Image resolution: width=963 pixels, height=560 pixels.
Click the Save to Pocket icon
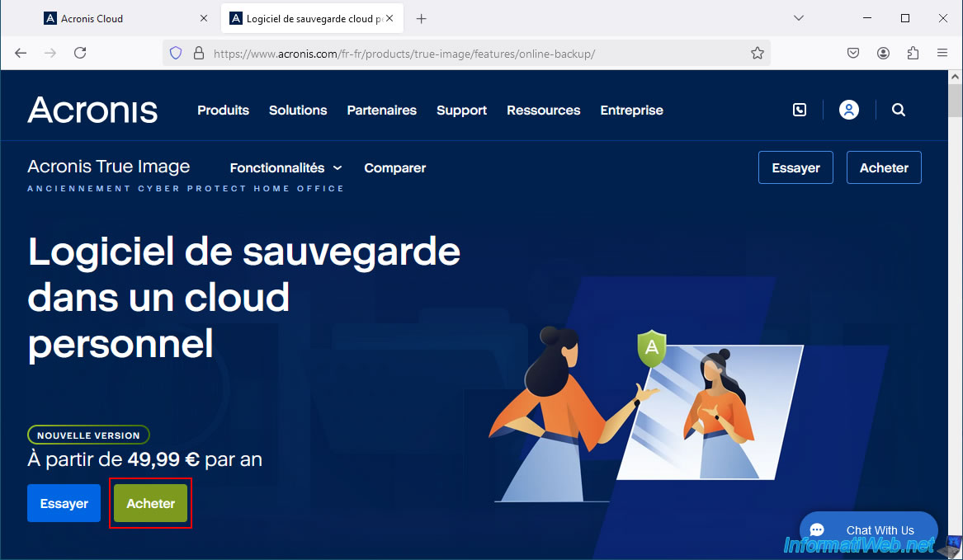tap(853, 53)
